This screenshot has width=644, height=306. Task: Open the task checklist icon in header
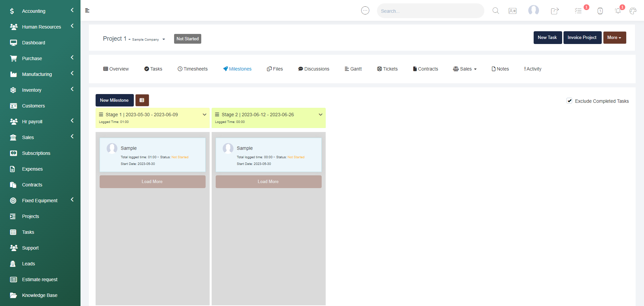[578, 11]
